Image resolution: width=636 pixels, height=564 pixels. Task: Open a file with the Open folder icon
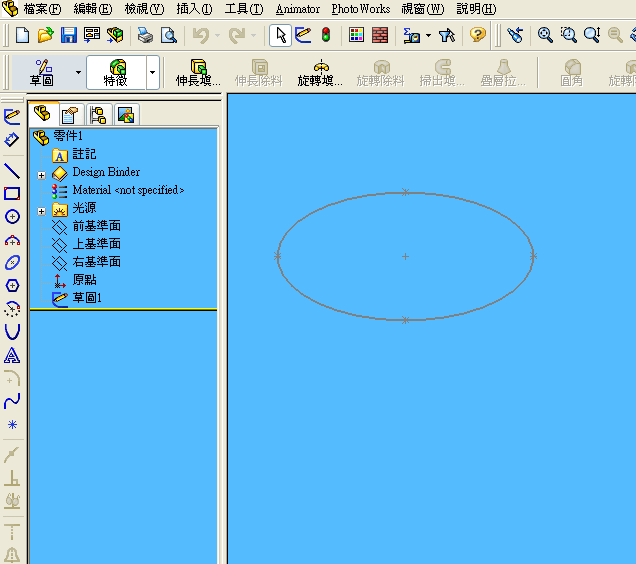click(46, 35)
